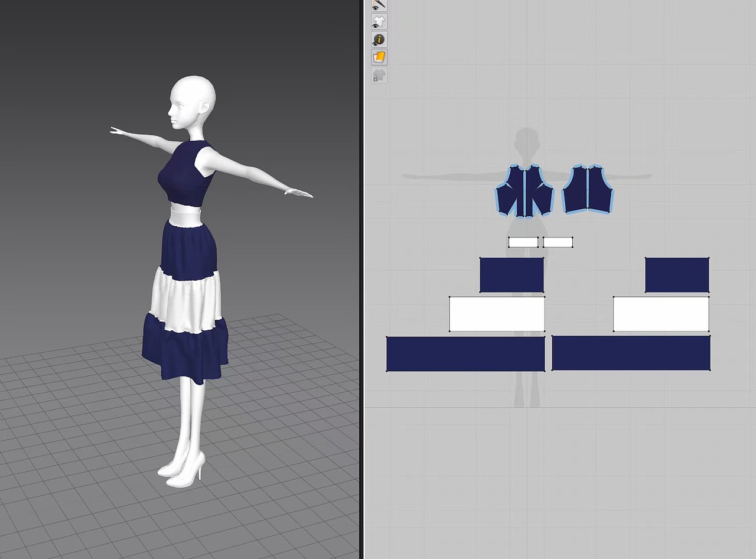Click the orange texture surface icon
Screen dimensions: 756x559
(379, 57)
